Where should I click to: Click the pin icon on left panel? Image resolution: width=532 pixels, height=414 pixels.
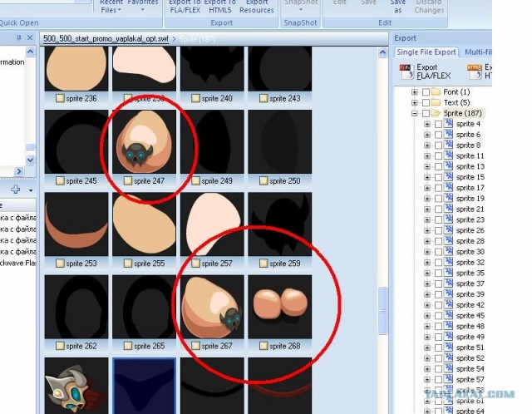pos(18,37)
